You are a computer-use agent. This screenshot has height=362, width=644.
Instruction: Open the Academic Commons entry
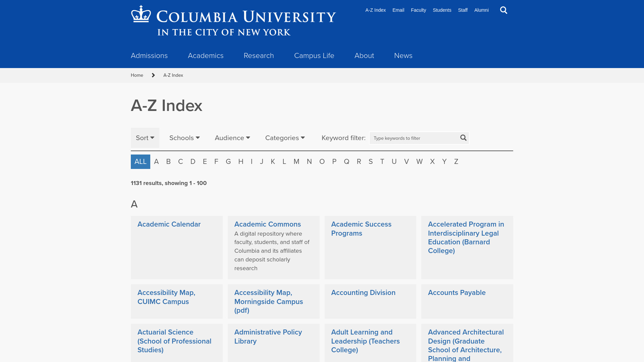pos(268,224)
